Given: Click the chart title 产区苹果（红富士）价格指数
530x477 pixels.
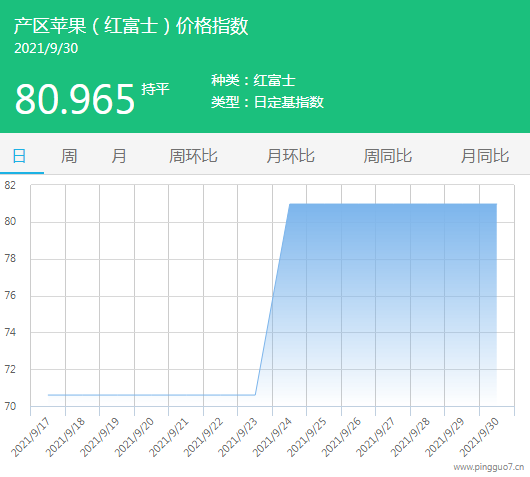Looking at the screenshot, I should (x=131, y=26).
